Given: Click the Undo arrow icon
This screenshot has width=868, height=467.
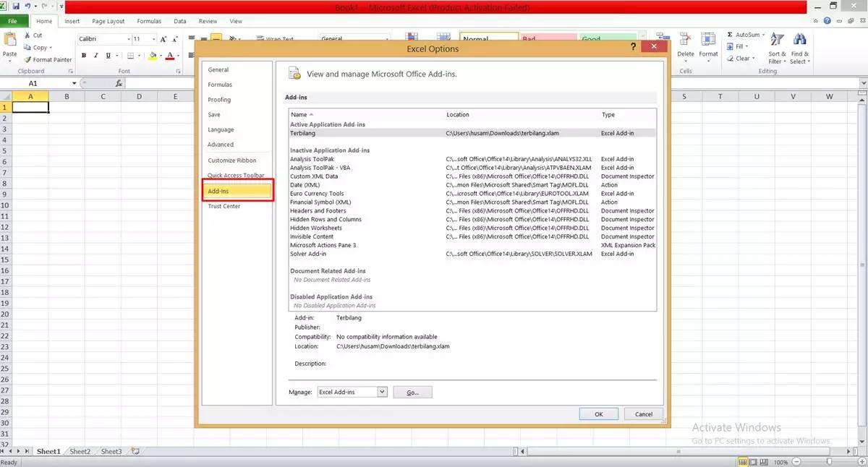Looking at the screenshot, I should pos(27,7).
